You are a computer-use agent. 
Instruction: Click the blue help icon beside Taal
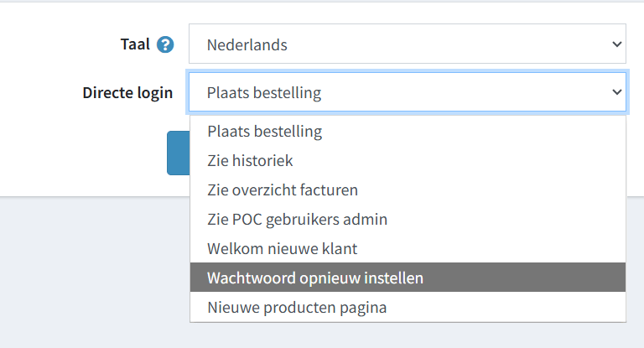coord(165,44)
